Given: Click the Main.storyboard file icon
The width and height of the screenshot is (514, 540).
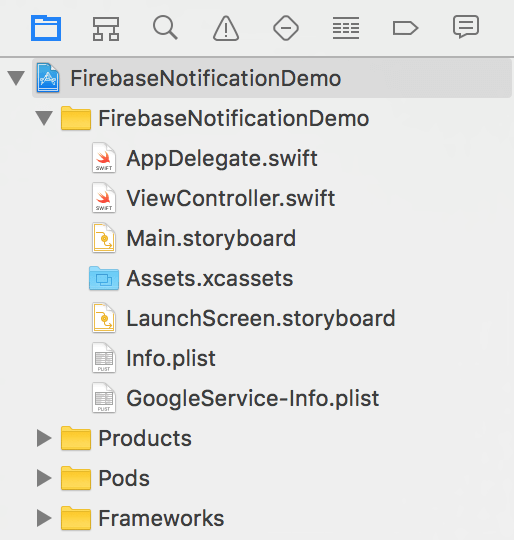Looking at the screenshot, I should tap(104, 238).
